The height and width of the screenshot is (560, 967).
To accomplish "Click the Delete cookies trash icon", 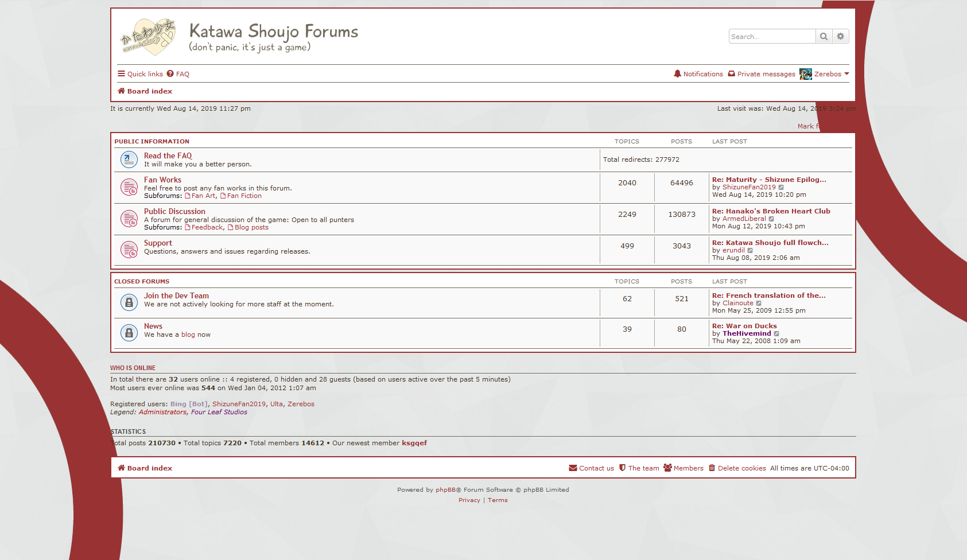I will click(x=712, y=468).
